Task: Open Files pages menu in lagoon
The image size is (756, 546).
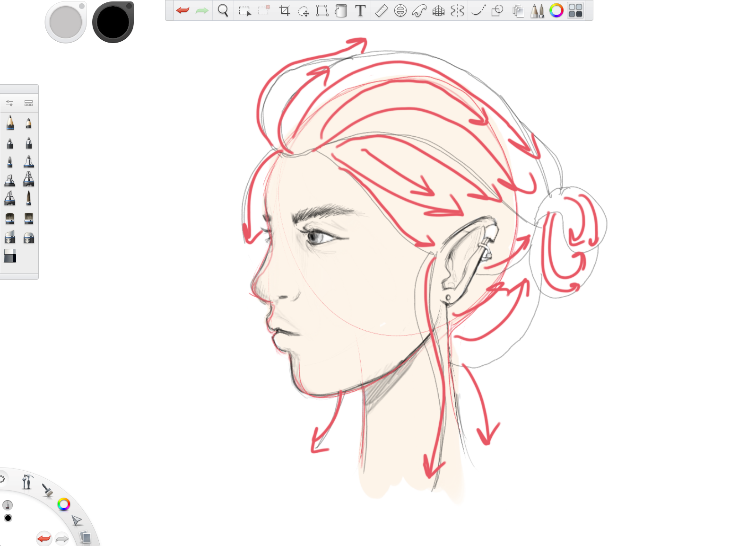Action: (85, 537)
